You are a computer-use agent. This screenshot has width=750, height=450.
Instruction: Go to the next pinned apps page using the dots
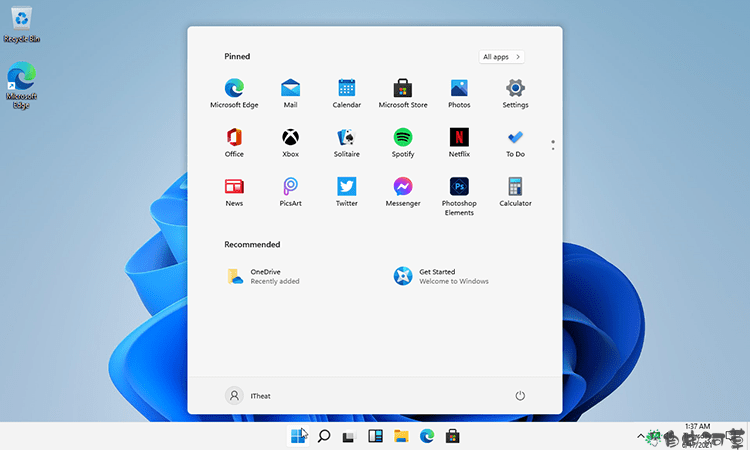click(x=553, y=149)
